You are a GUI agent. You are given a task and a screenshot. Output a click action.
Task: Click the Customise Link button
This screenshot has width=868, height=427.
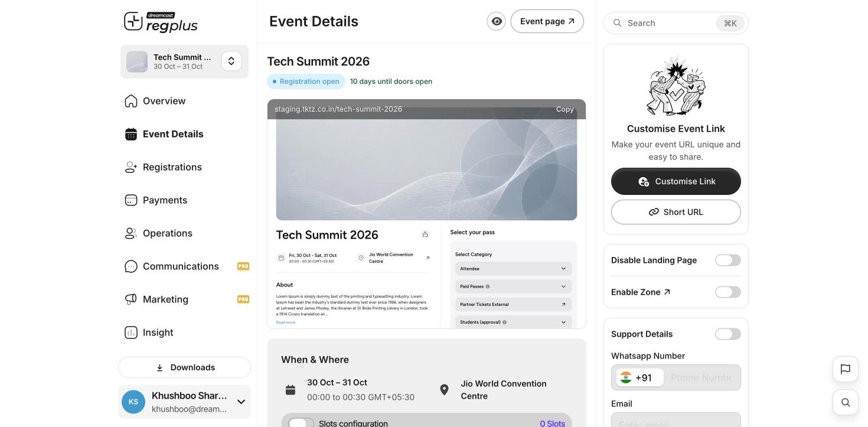coord(676,181)
